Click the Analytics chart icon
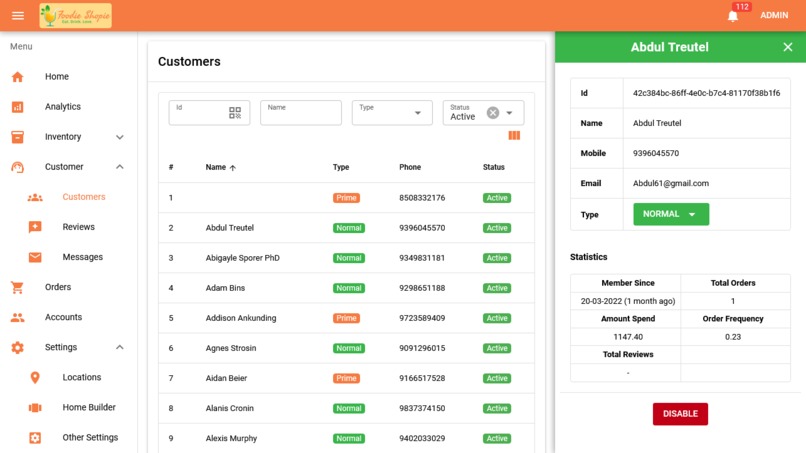This screenshot has height=453, width=806. 17,107
